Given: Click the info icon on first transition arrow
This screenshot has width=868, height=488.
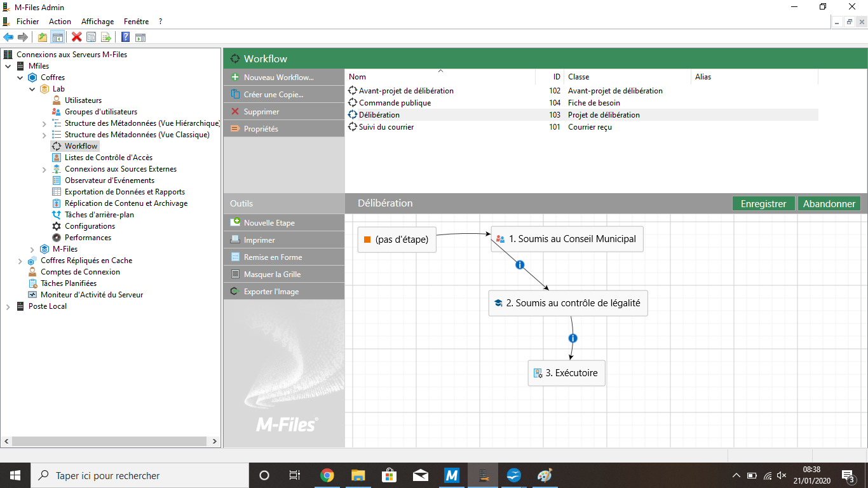Looking at the screenshot, I should coord(520,265).
